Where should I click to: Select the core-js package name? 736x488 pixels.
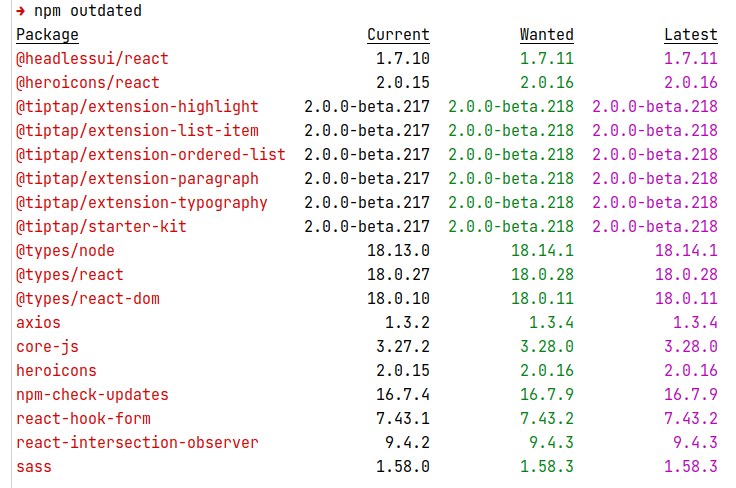(47, 346)
